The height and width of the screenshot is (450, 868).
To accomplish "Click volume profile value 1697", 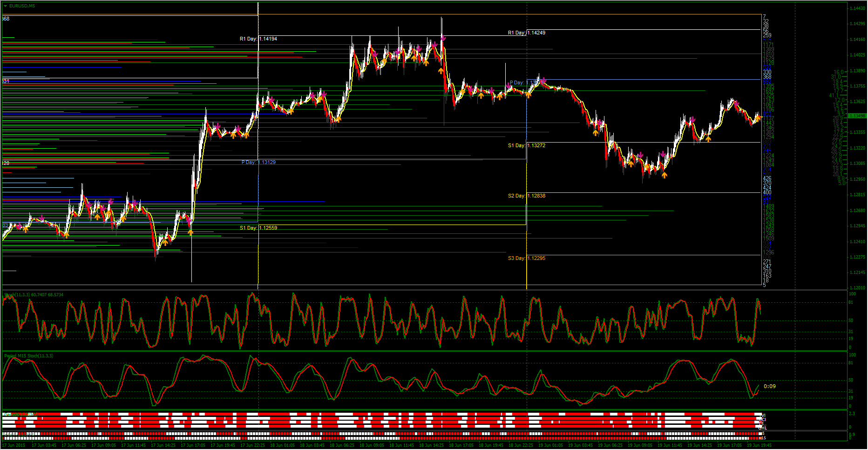I will (768, 91).
